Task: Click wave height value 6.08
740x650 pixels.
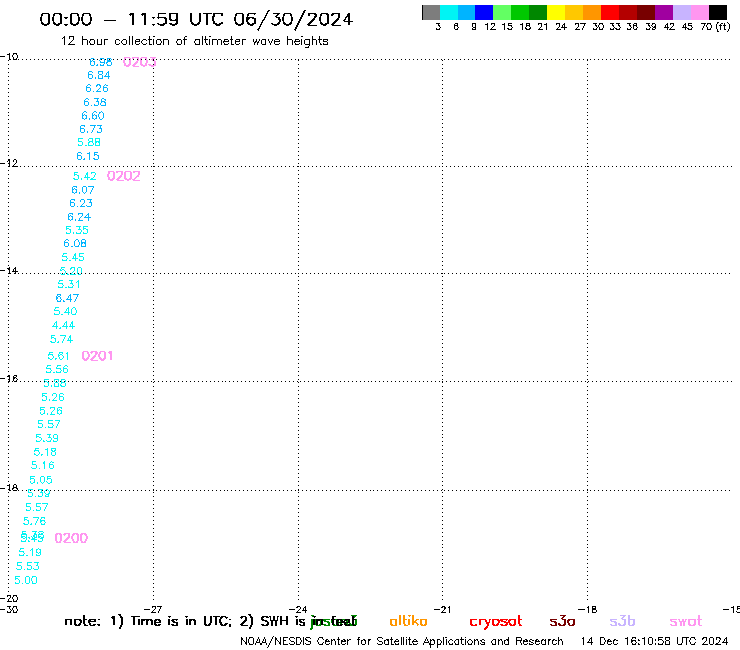Action: coord(75,243)
